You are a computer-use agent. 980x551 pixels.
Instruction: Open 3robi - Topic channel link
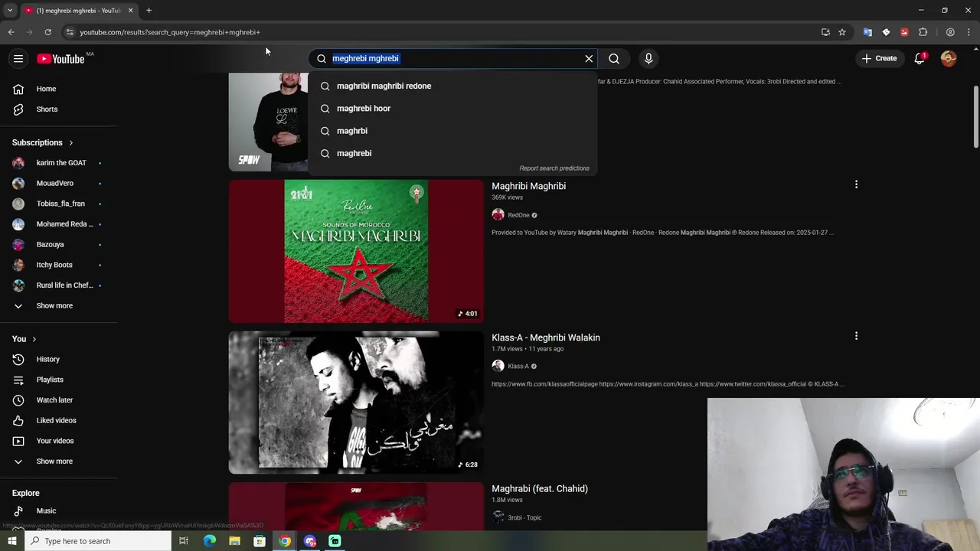pyautogui.click(x=524, y=518)
